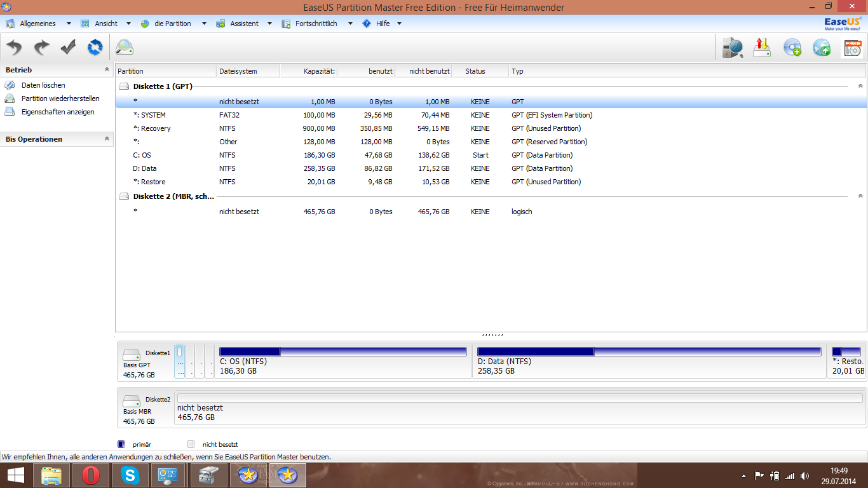Click Eigenschaften anzeigen link
The width and height of the screenshot is (868, 488).
tap(58, 112)
